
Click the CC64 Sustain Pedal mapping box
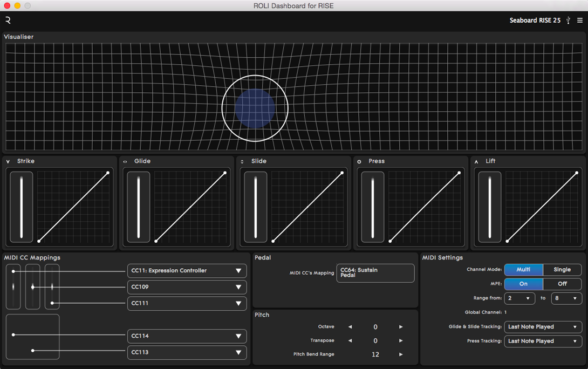375,273
